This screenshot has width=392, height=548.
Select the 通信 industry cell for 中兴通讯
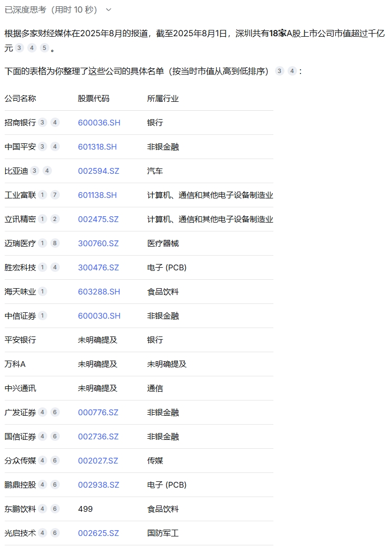(155, 388)
